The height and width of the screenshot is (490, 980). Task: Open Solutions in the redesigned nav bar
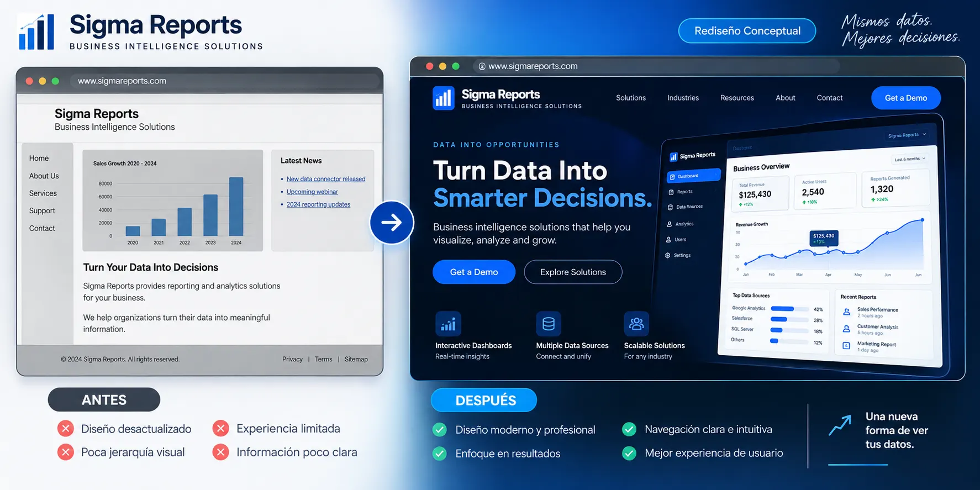[x=631, y=98]
